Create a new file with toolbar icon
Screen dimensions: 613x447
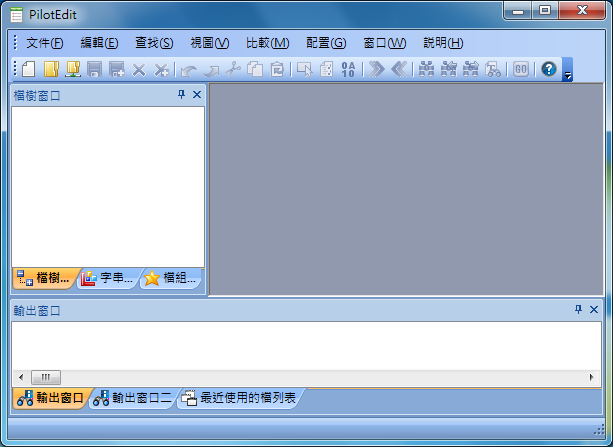tap(29, 69)
